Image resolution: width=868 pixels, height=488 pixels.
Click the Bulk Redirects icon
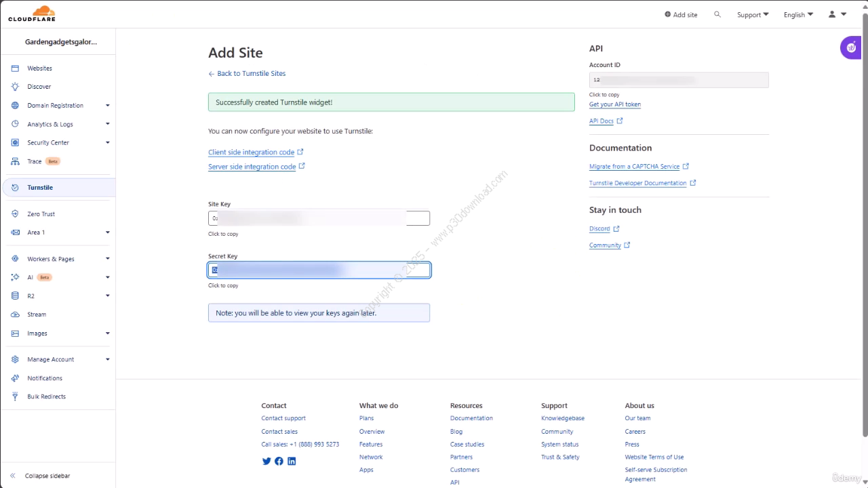pyautogui.click(x=15, y=396)
